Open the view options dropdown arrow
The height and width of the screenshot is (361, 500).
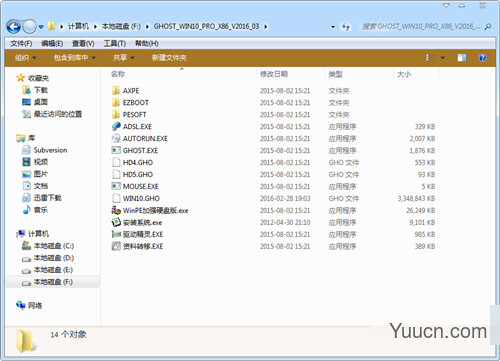(443, 58)
